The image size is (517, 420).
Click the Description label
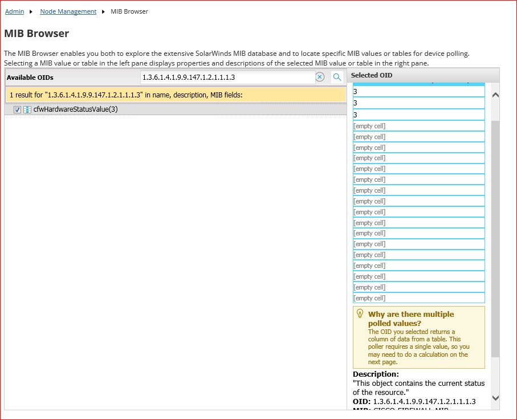tap(376, 374)
